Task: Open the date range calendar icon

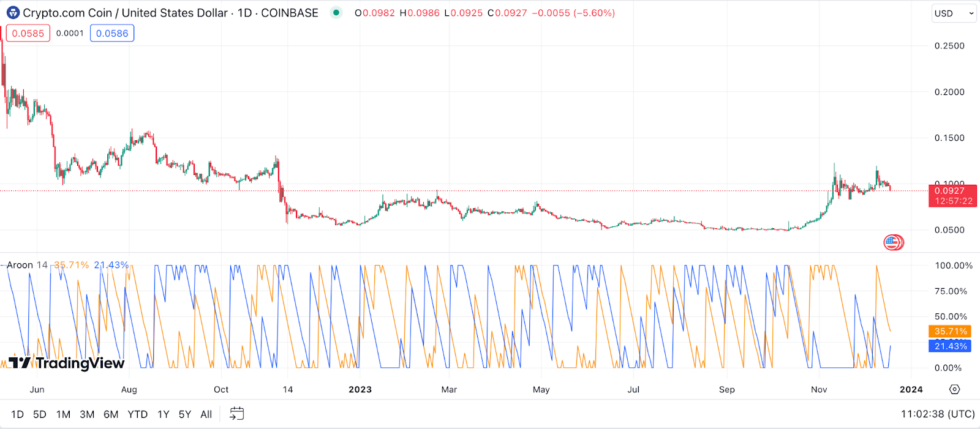Action: pyautogui.click(x=236, y=414)
